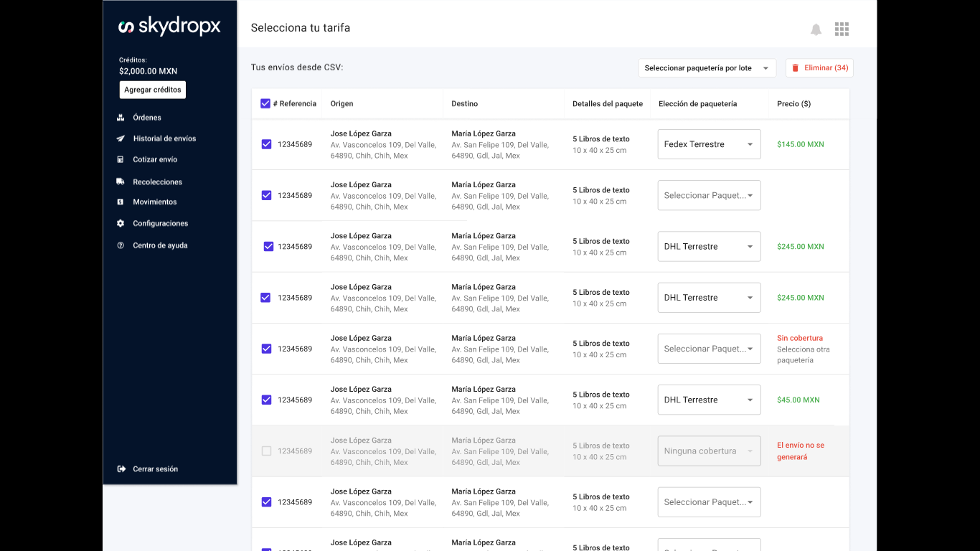Viewport: 980px width, 551px height.
Task: Click the Agregar créditos button
Action: [x=153, y=90]
